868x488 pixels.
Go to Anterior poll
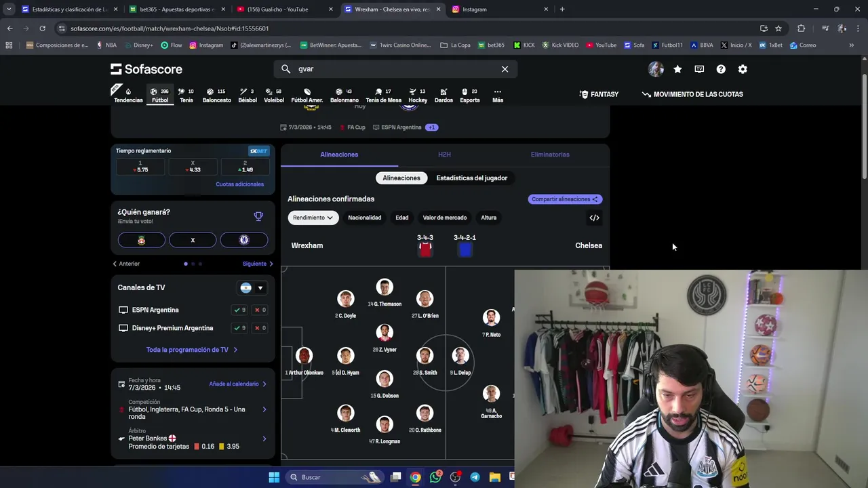click(126, 264)
